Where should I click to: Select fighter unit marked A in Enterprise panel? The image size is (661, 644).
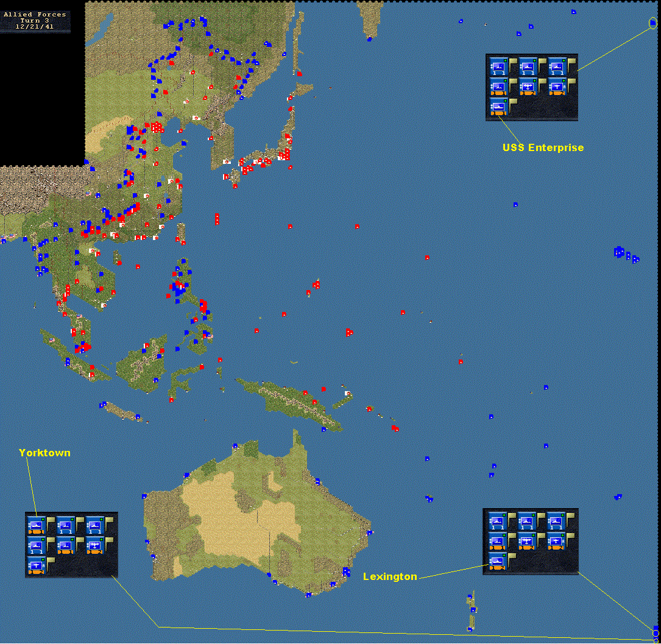(x=556, y=87)
